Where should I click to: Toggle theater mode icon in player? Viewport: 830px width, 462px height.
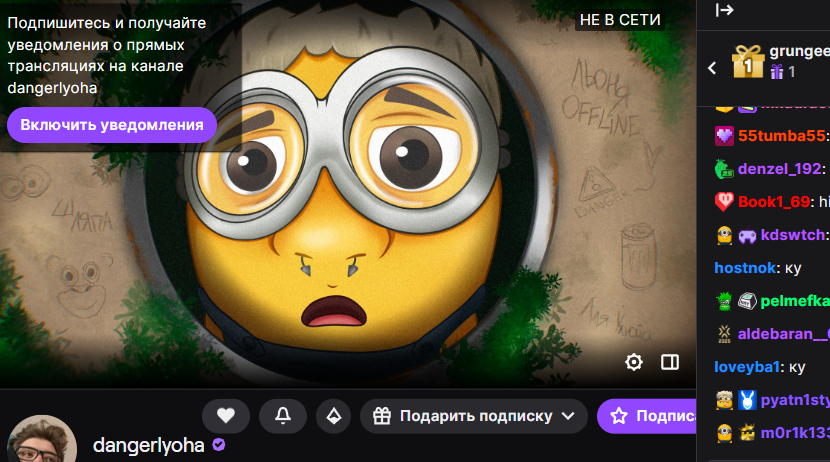pyautogui.click(x=670, y=362)
